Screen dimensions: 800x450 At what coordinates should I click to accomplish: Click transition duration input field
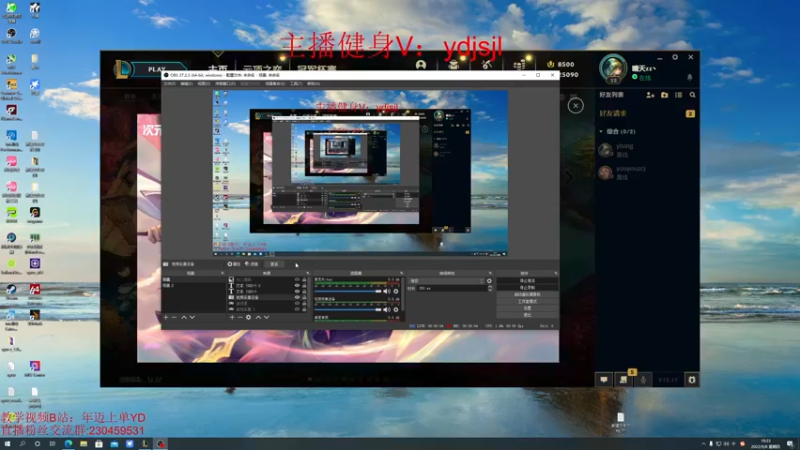[x=452, y=288]
